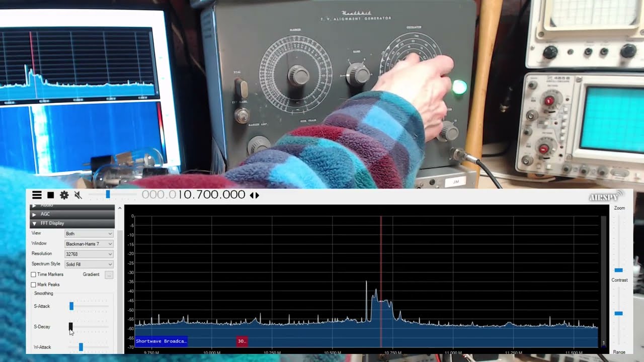
Task: Click the 10.000 M frequency axis label
Action: (x=211, y=353)
